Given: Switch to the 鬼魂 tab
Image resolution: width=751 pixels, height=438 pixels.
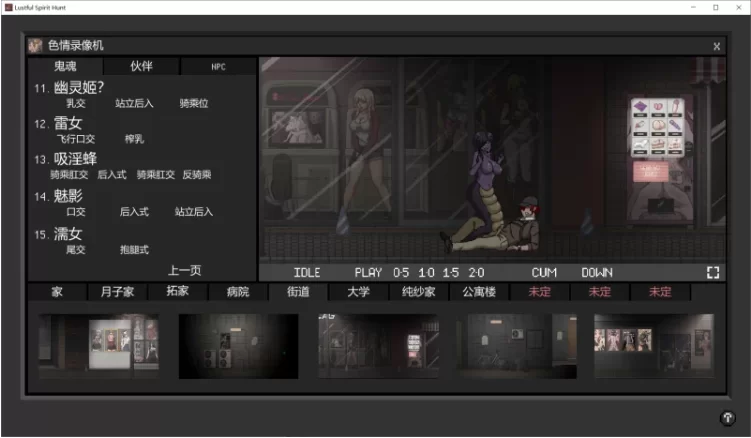Looking at the screenshot, I should (65, 66).
